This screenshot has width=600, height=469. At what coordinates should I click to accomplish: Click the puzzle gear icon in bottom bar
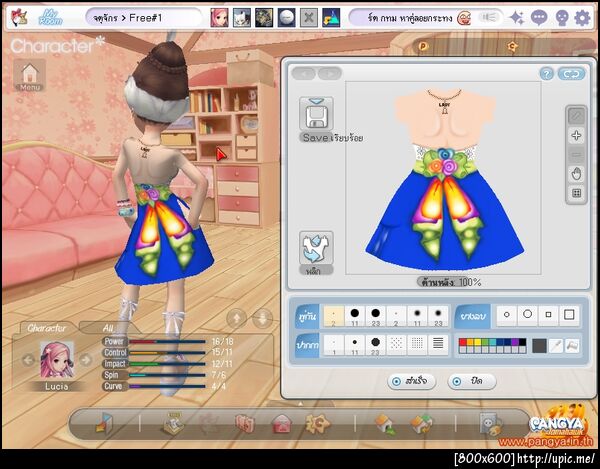click(x=317, y=423)
